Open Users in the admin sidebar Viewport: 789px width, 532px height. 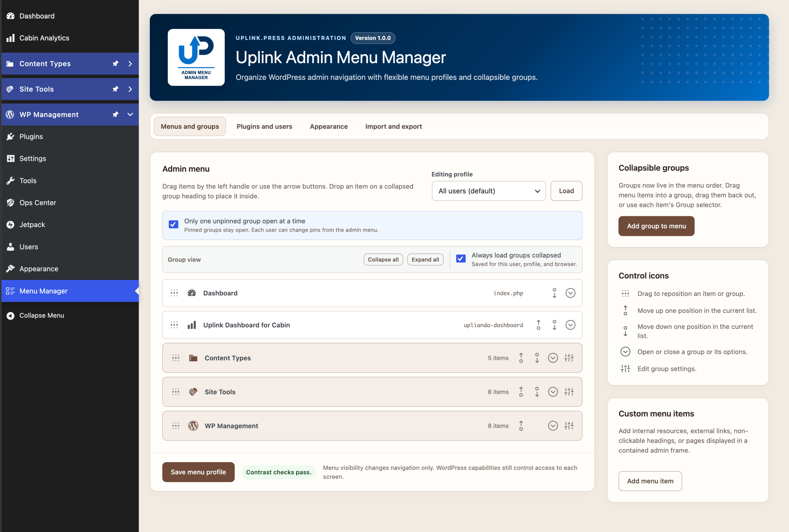(x=70, y=247)
